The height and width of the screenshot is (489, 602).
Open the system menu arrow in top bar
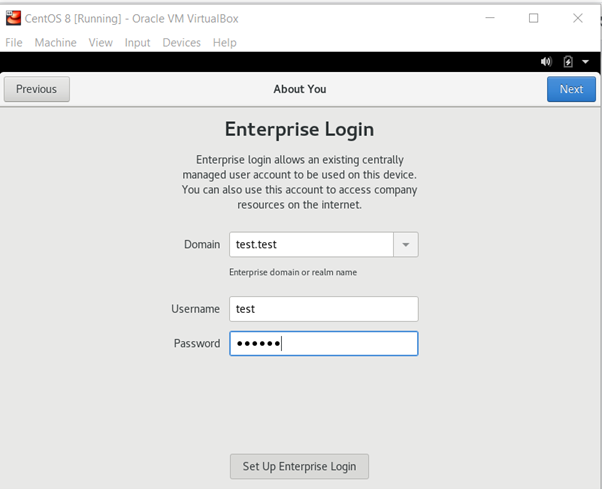tap(585, 62)
